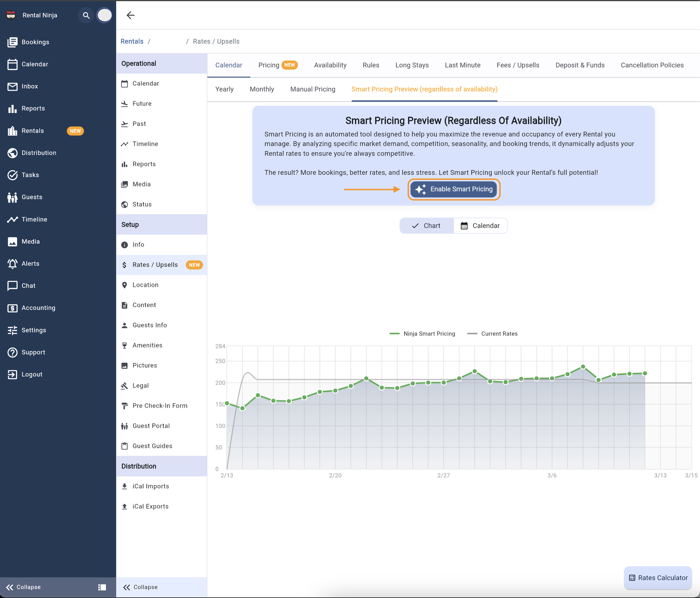Switch to Chart view of Smart Pricing
This screenshot has height=598, width=700.
(x=426, y=225)
